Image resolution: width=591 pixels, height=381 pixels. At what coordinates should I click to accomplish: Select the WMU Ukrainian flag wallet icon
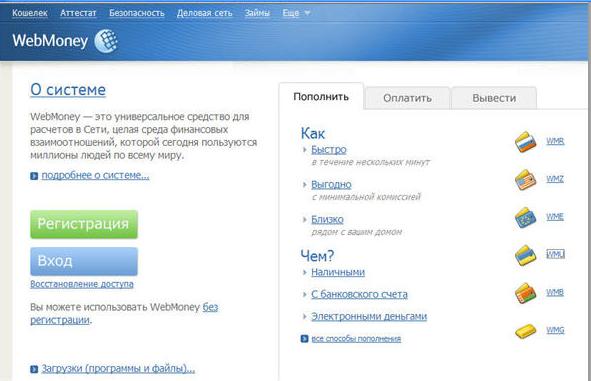pyautogui.click(x=525, y=255)
